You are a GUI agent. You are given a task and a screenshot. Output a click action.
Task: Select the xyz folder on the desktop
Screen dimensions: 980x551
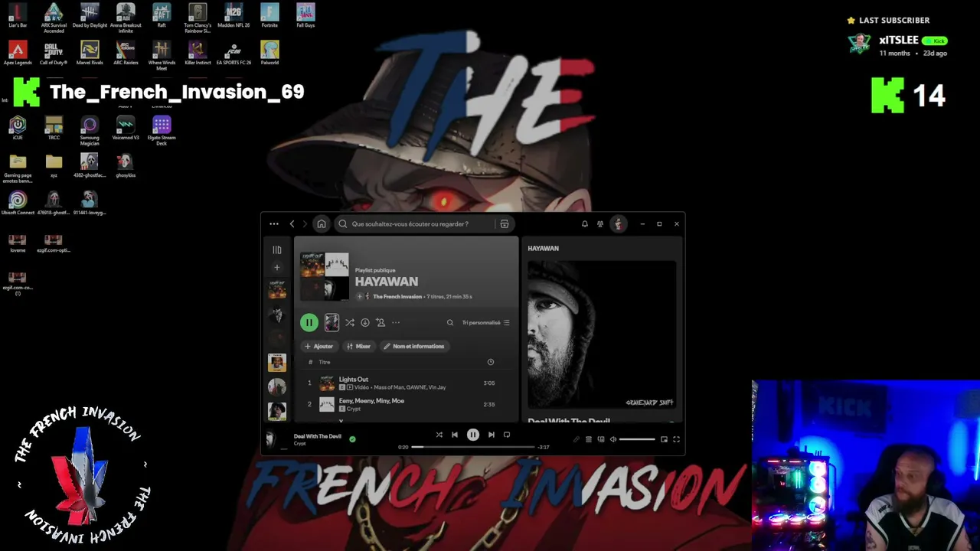pyautogui.click(x=54, y=165)
